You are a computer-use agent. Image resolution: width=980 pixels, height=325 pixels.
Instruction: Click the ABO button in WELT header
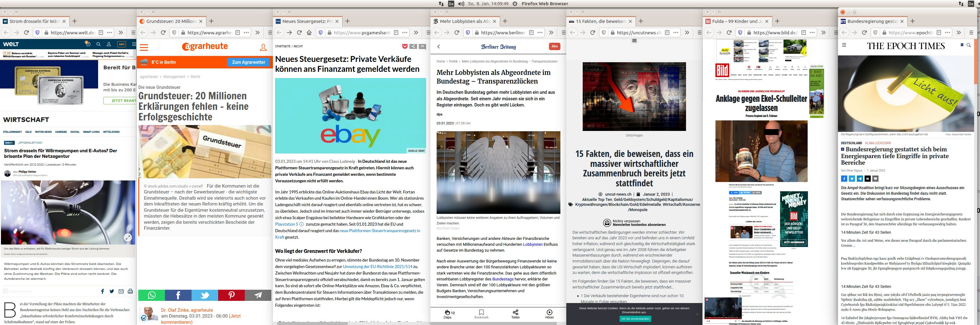121,44
